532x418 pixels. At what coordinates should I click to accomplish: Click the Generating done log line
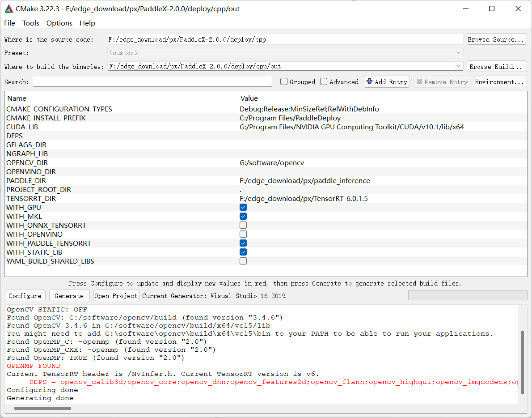[40, 398]
